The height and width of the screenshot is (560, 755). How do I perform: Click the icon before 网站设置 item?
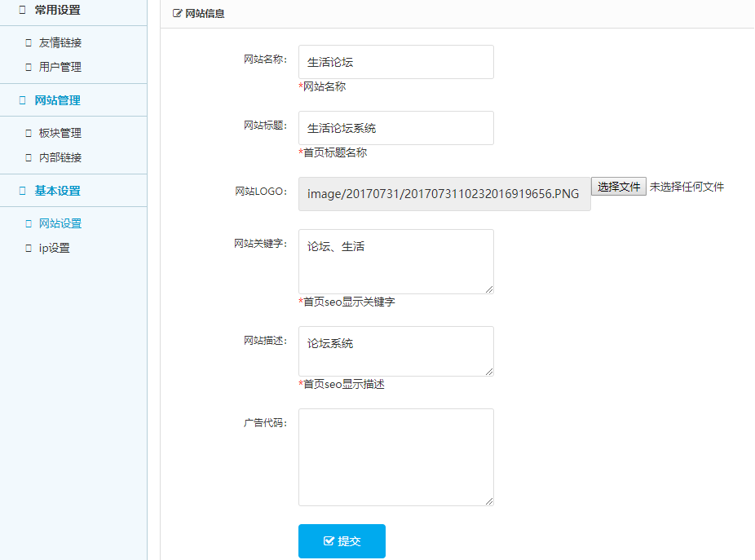29,223
